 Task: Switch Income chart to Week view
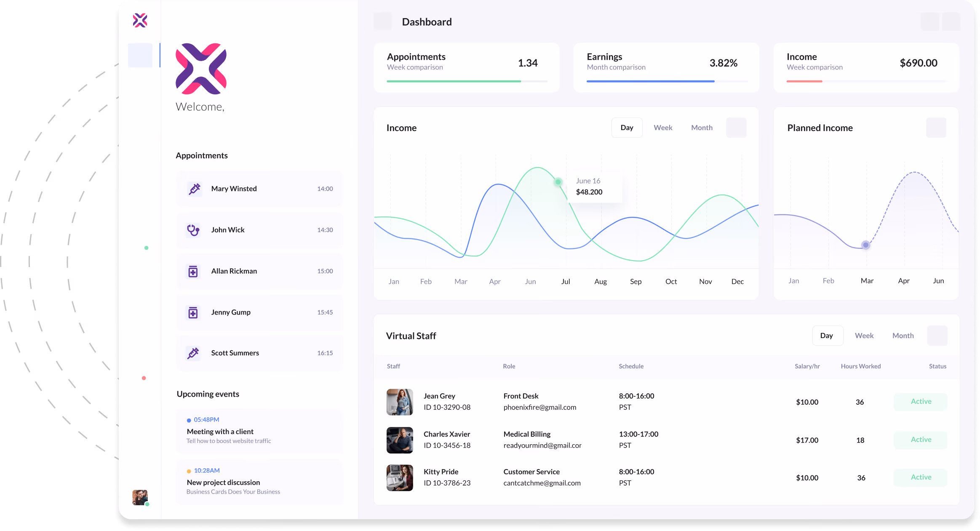663,128
